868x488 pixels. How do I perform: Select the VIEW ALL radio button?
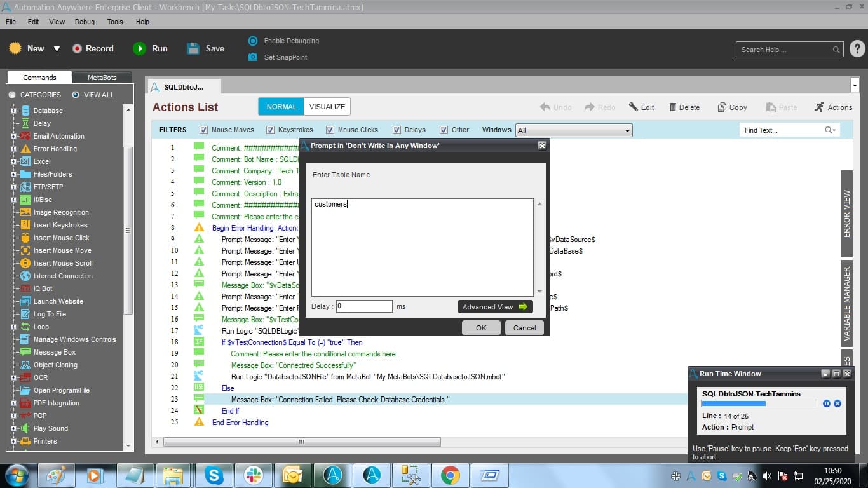(x=76, y=95)
